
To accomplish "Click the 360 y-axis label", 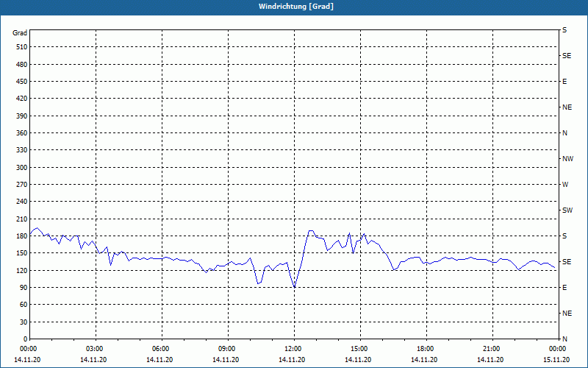I will [x=22, y=133].
